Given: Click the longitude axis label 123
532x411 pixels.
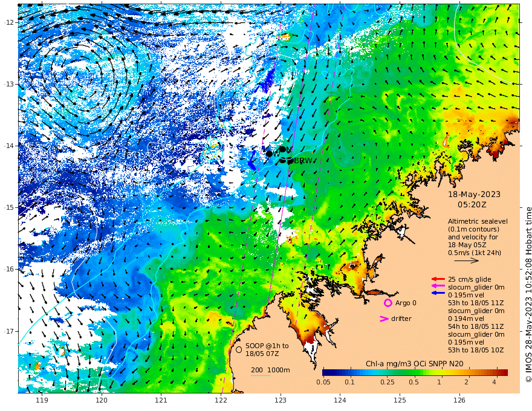Looking at the screenshot, I should [x=281, y=400].
